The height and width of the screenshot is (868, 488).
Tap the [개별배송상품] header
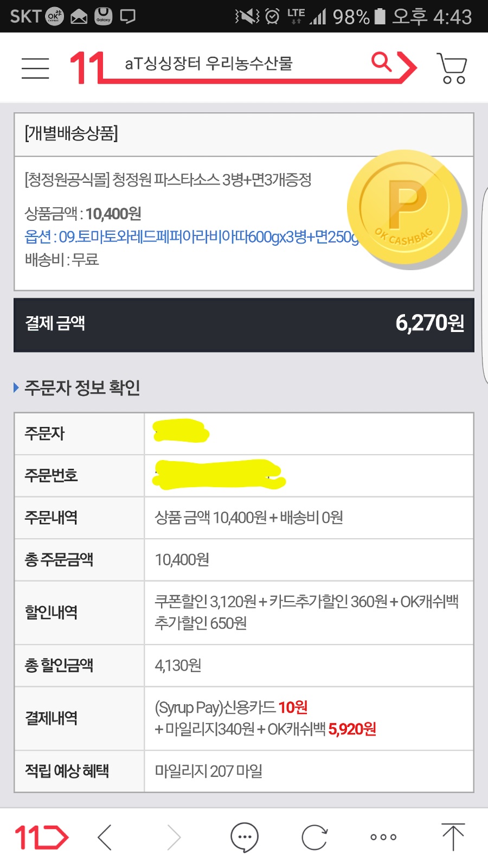[72, 133]
